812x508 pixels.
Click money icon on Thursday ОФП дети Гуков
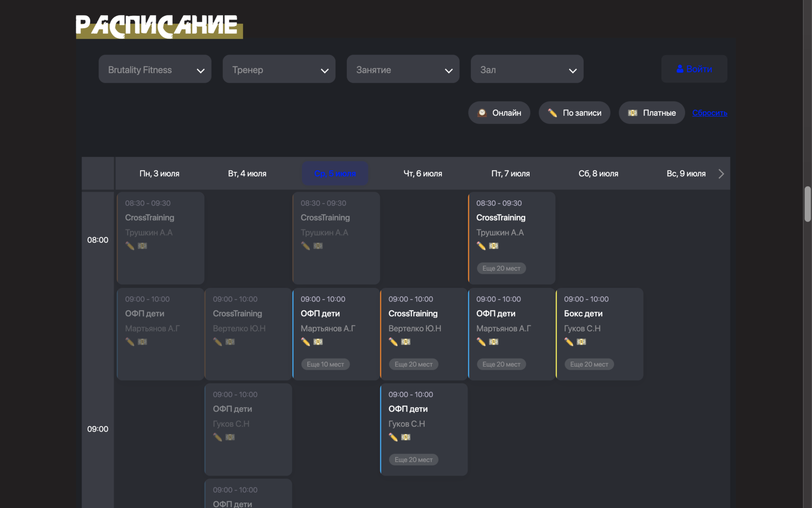[406, 437]
